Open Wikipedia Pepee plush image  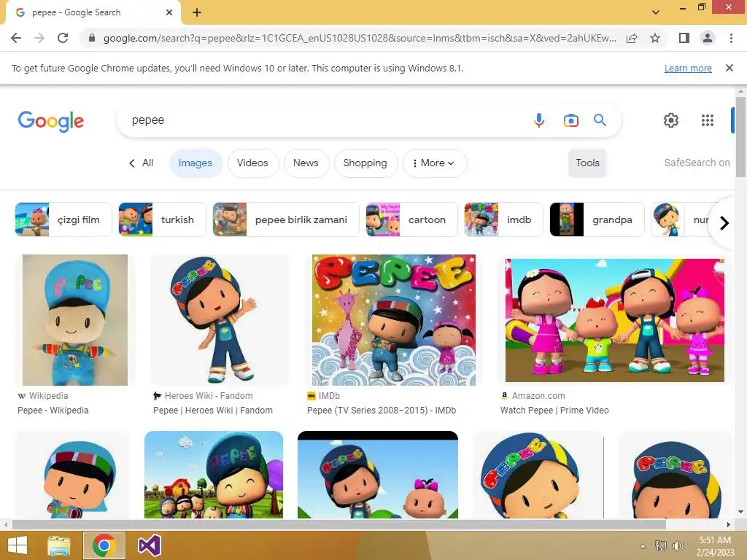(x=75, y=320)
